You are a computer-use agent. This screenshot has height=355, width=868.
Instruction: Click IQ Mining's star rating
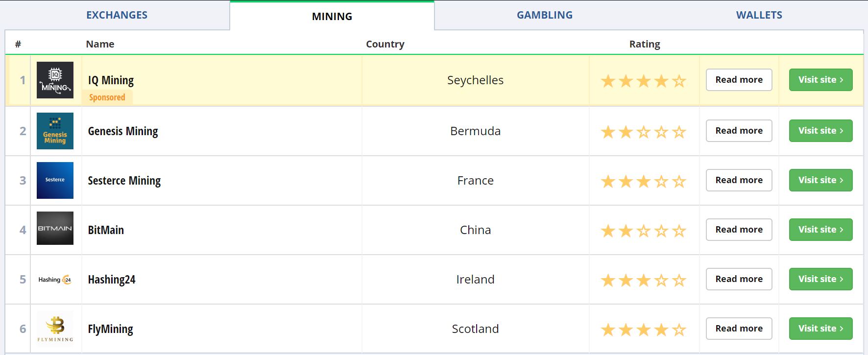(x=643, y=81)
